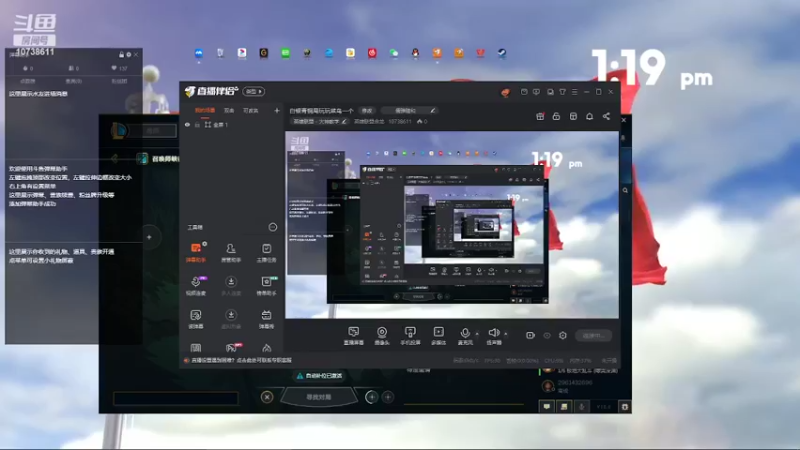Add a 手机投屏 phone cast source
Image resolution: width=800 pixels, height=450 pixels.
(x=410, y=336)
